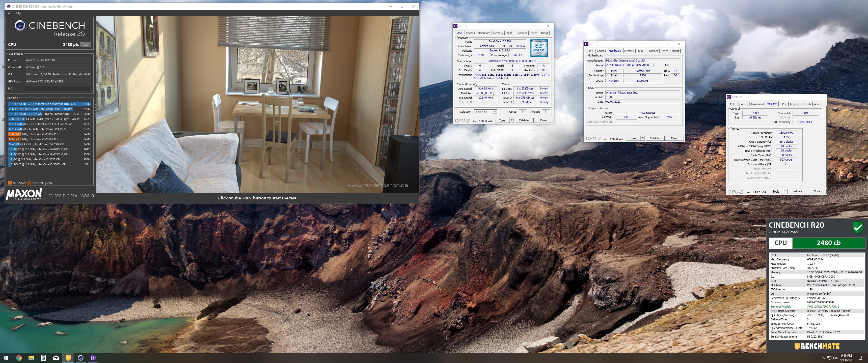Open clock and calendar showing 9:59 PM

click(846, 358)
